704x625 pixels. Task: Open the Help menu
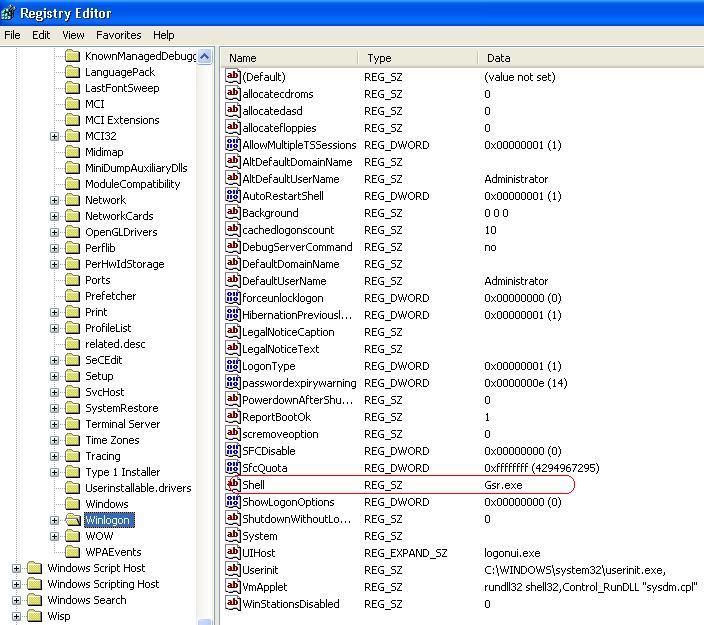pos(163,35)
